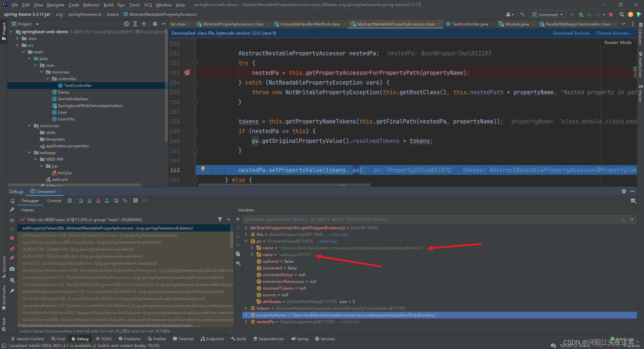Image resolution: width=644 pixels, height=349 pixels.
Task: Click the frames filter funnel icon
Action: [x=220, y=219]
